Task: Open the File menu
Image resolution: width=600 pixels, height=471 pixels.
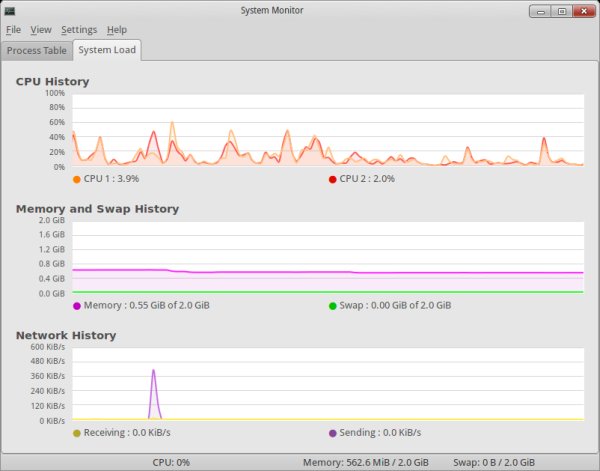Action: pos(13,30)
